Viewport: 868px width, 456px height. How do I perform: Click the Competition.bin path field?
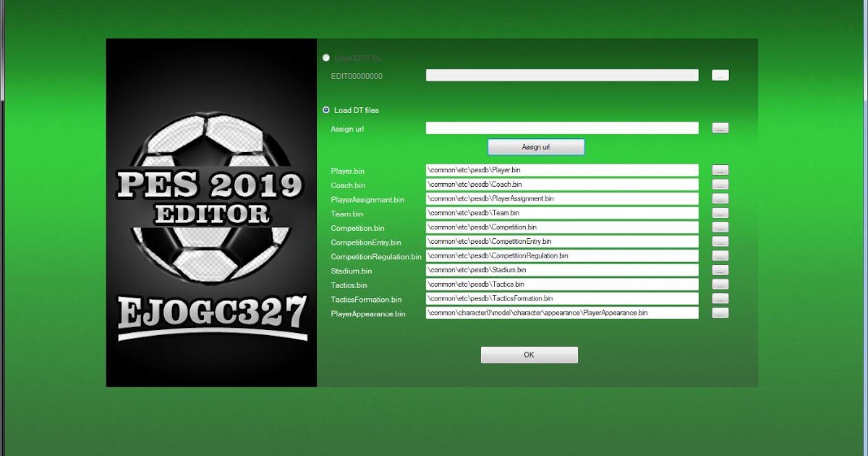pos(562,227)
